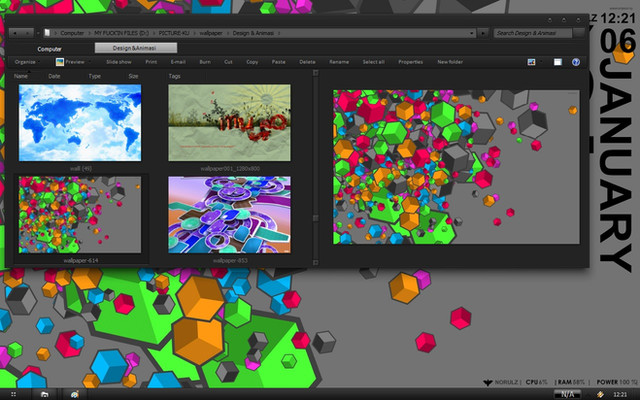Click the change view icon

(531, 62)
